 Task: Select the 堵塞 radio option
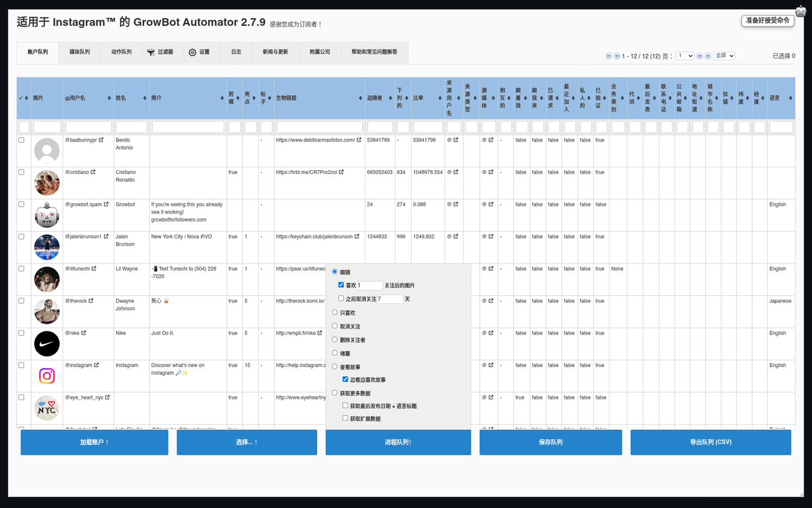[x=335, y=353]
